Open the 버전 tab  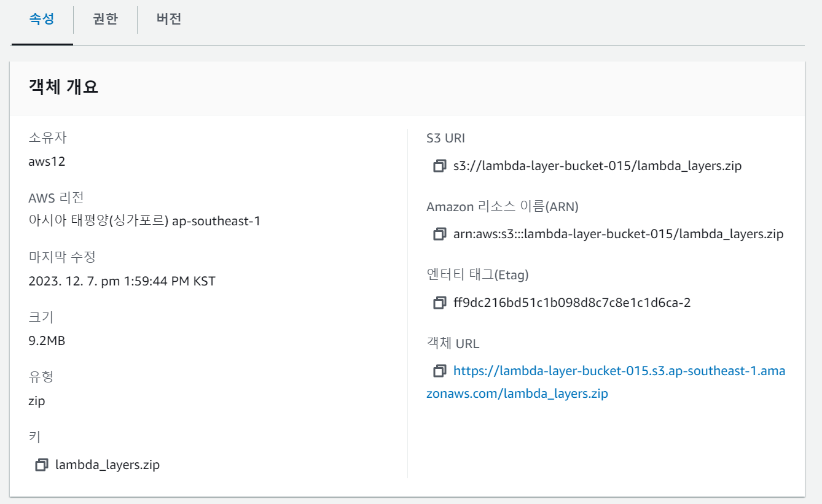point(169,19)
